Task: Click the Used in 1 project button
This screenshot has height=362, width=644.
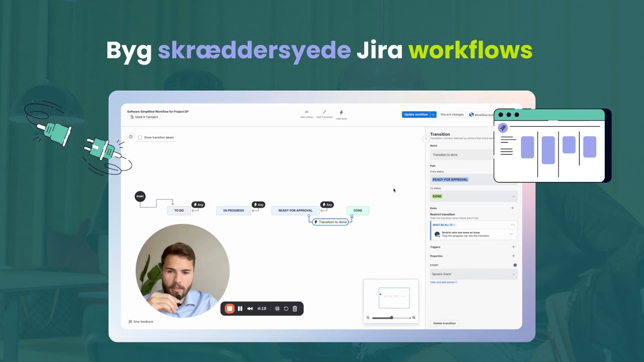Action: pos(144,117)
